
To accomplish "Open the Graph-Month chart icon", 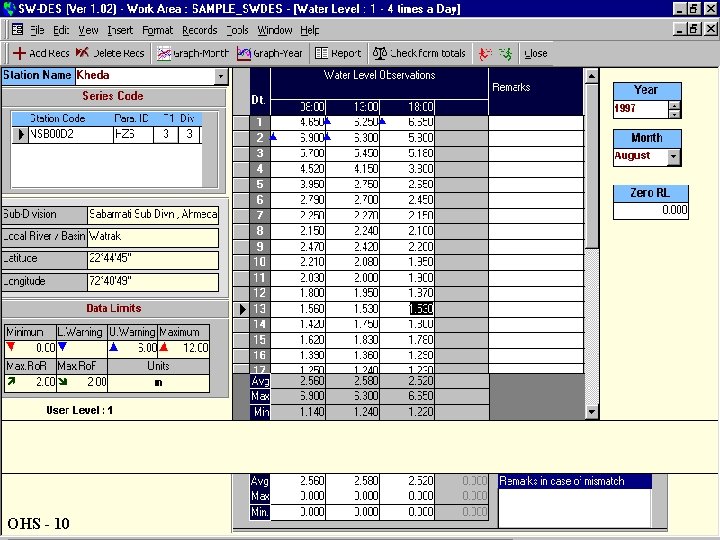I will coord(164,54).
